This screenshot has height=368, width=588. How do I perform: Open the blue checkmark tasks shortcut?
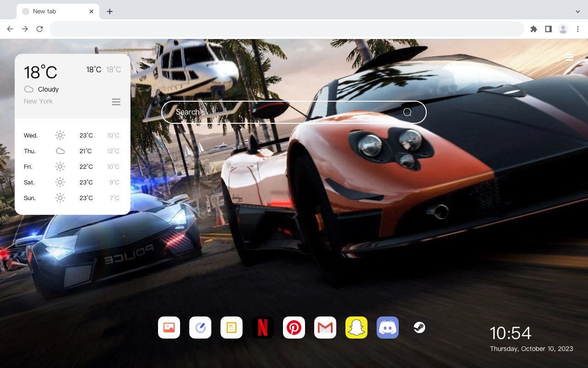[200, 328]
